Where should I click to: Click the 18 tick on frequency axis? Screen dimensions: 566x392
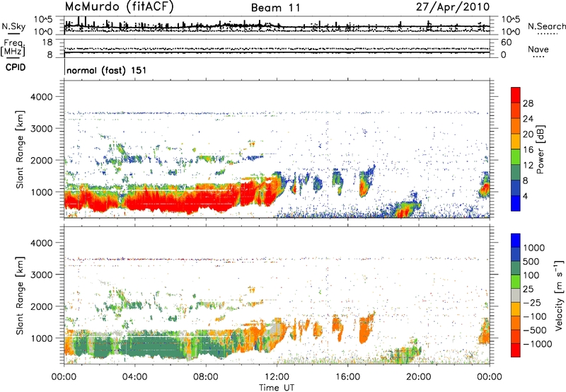point(47,42)
